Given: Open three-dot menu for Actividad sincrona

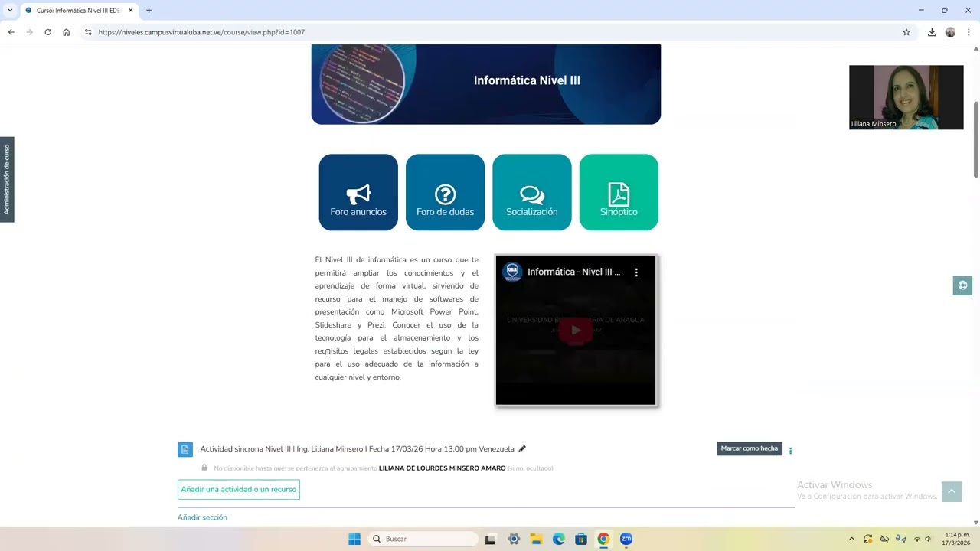Looking at the screenshot, I should 790,451.
